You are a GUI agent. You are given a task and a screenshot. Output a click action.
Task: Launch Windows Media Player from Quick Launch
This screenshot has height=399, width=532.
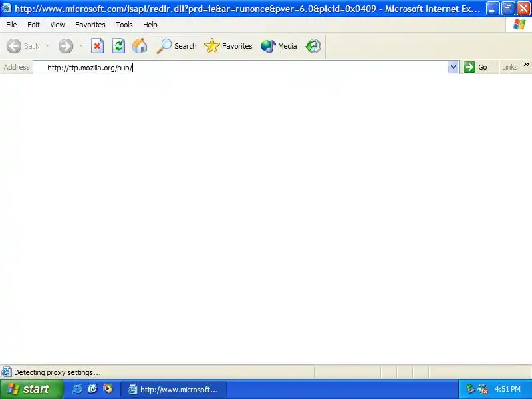click(x=108, y=388)
